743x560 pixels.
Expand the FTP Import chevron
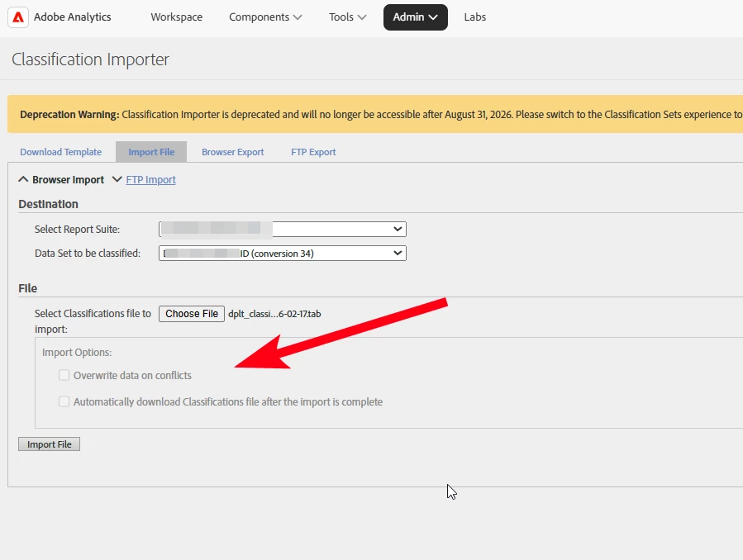[x=117, y=179]
